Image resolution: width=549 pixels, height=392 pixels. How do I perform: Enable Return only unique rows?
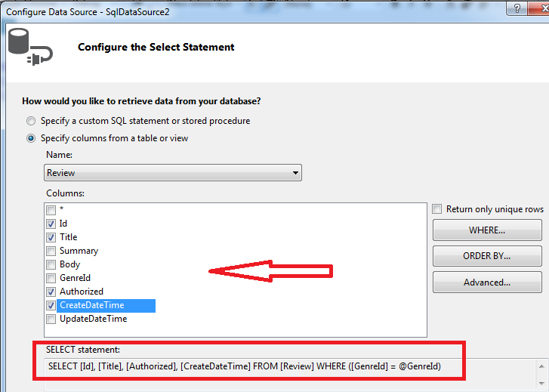tap(438, 209)
